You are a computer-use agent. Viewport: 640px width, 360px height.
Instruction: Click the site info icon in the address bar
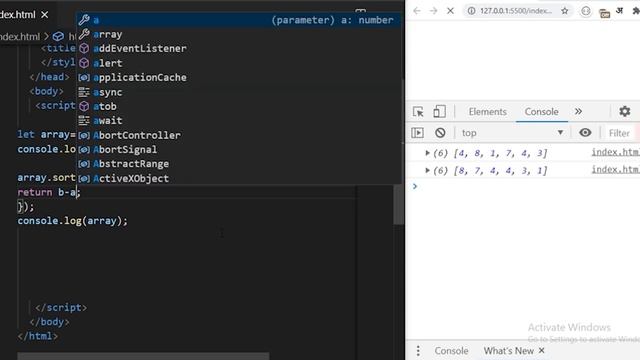click(x=471, y=11)
